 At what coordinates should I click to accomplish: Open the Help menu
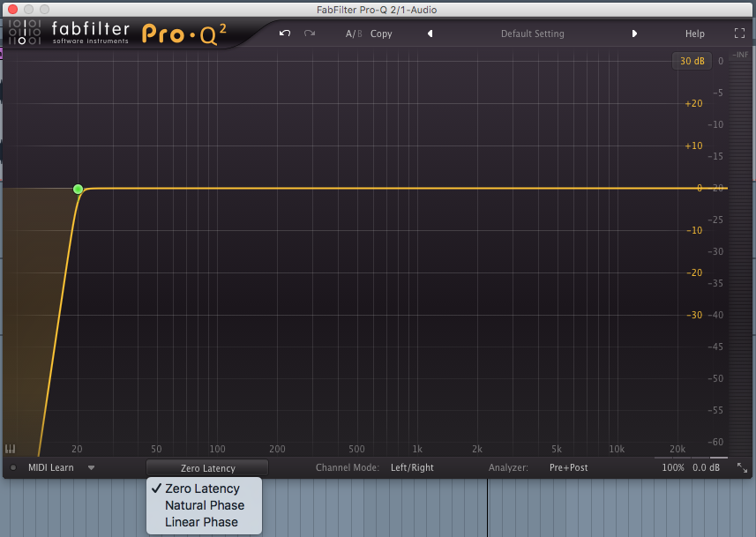[x=695, y=34]
